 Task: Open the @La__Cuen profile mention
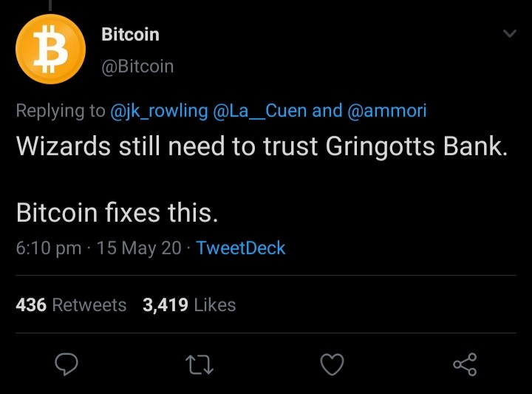(x=260, y=111)
